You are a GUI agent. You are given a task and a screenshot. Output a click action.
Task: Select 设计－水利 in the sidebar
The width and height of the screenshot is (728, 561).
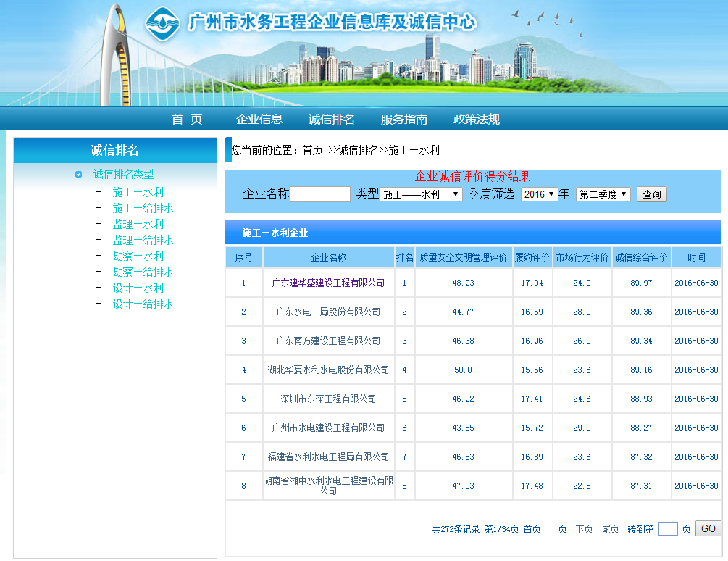138,288
